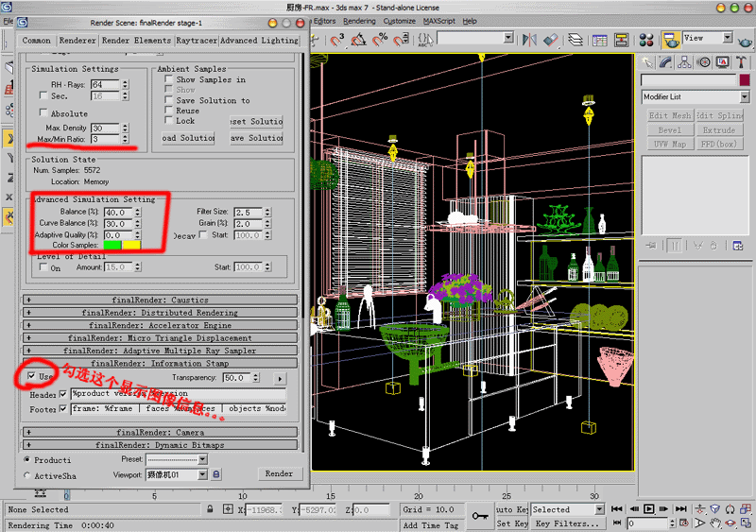Image resolution: width=756 pixels, height=532 pixels.
Task: Click the Arc Rotate viewport icon
Action: tap(731, 523)
